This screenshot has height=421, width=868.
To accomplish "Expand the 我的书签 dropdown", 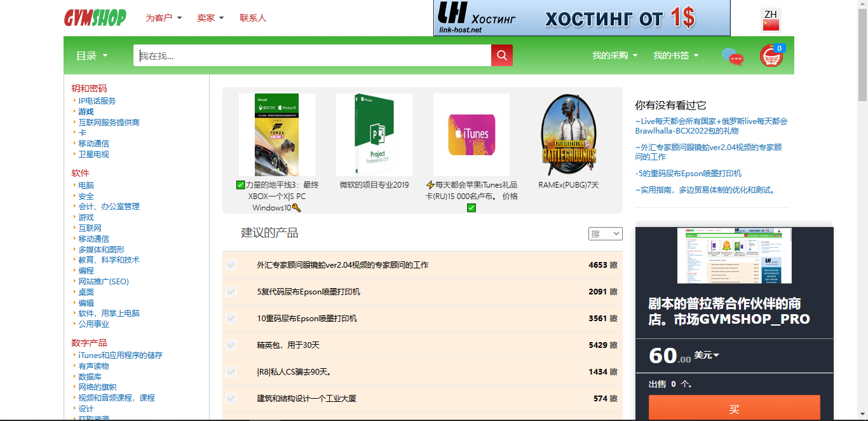I will (675, 55).
